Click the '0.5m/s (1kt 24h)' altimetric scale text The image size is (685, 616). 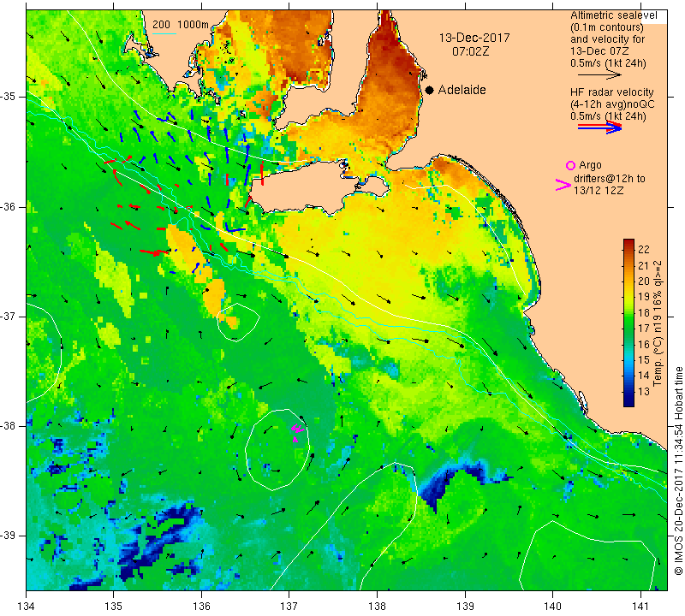[608, 63]
